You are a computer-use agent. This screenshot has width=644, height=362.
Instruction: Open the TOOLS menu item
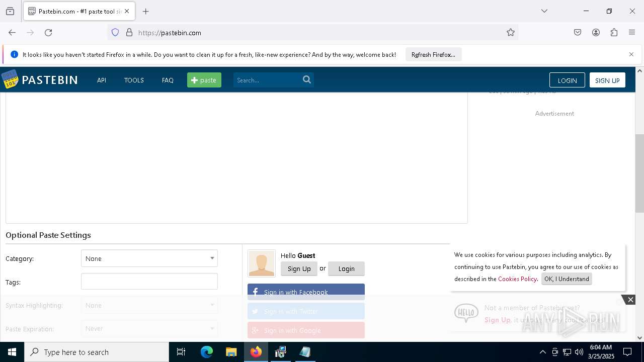[134, 80]
